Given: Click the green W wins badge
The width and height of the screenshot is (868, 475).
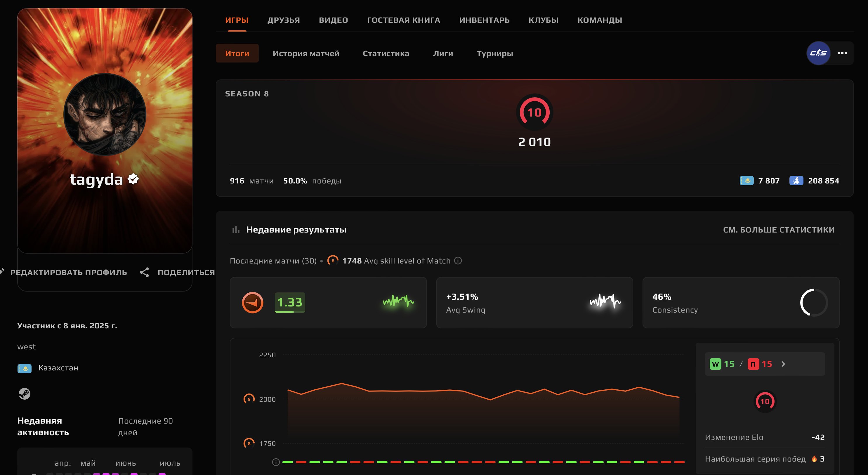Looking at the screenshot, I should [x=715, y=364].
